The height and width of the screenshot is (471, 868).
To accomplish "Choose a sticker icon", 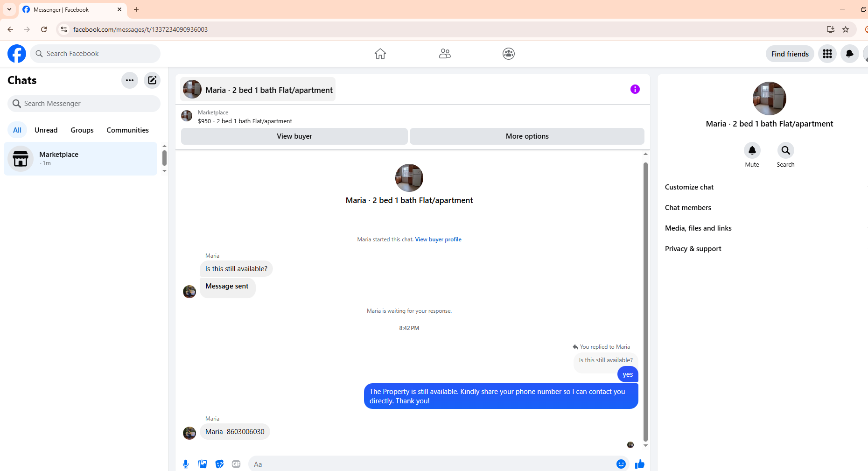I will click(219, 464).
